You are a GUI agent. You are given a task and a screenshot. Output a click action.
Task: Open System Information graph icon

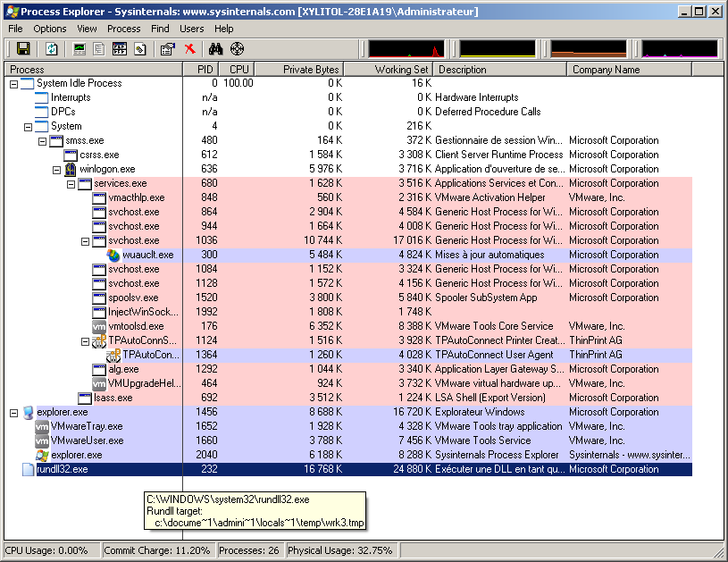(79, 49)
